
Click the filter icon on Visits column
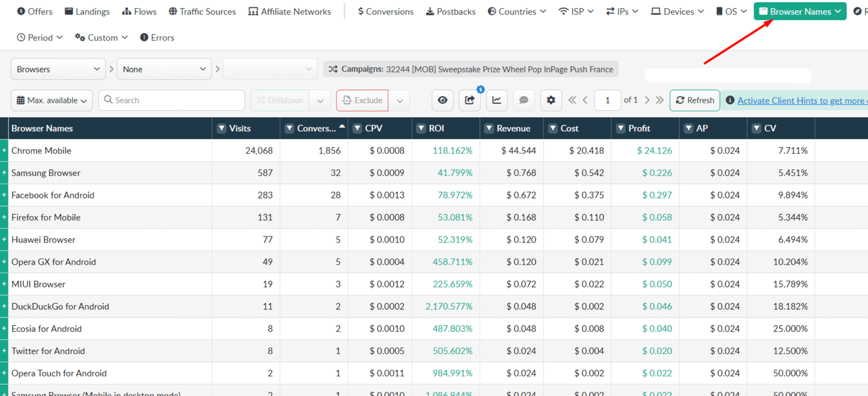[x=222, y=129]
